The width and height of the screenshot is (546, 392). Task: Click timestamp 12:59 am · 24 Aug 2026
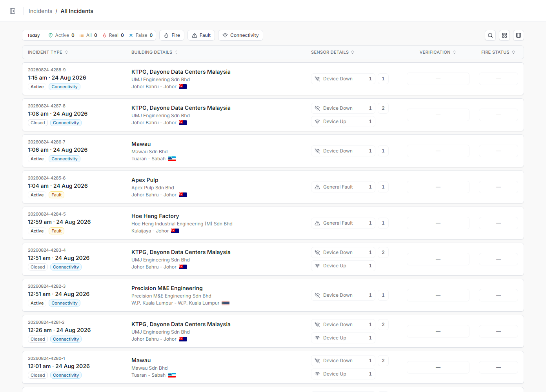coord(59,222)
